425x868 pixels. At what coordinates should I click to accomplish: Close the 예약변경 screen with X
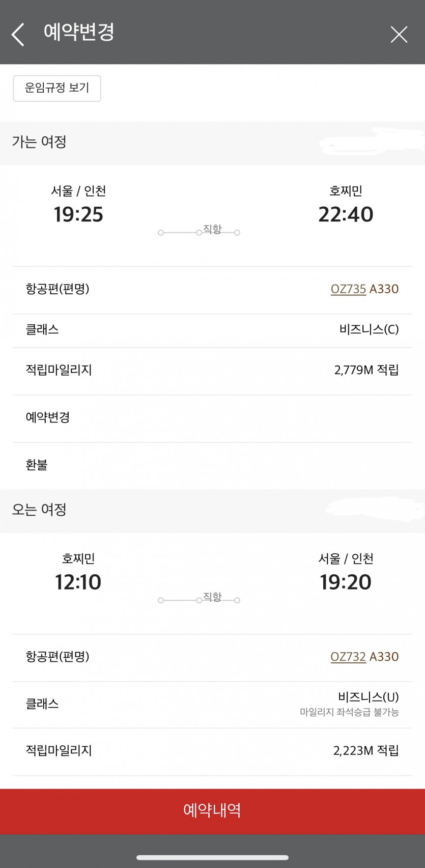click(399, 34)
